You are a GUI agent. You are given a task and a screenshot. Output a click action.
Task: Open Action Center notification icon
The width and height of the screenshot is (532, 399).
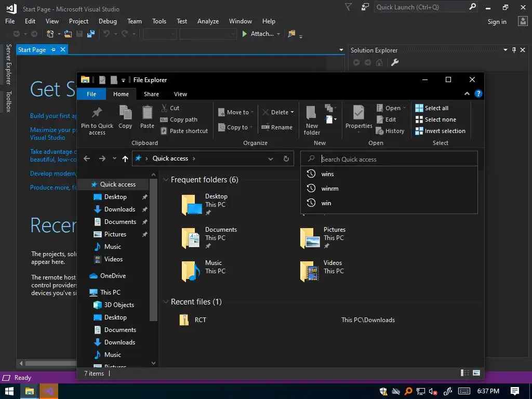click(515, 391)
